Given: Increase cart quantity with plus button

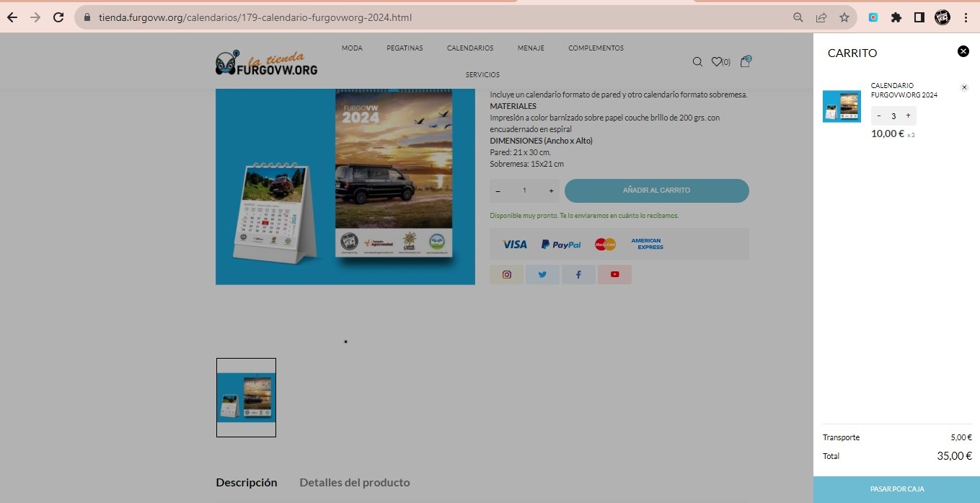Looking at the screenshot, I should tap(908, 115).
